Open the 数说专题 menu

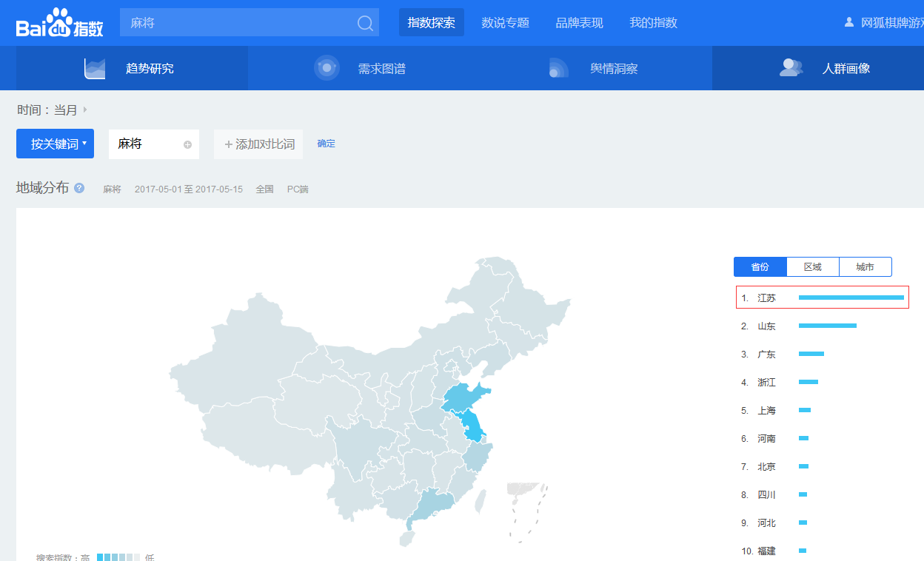(505, 23)
